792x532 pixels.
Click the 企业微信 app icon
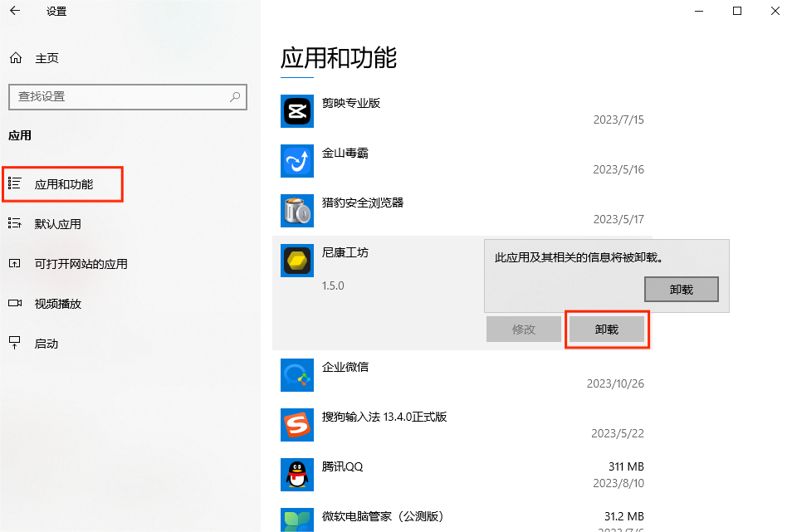(296, 374)
